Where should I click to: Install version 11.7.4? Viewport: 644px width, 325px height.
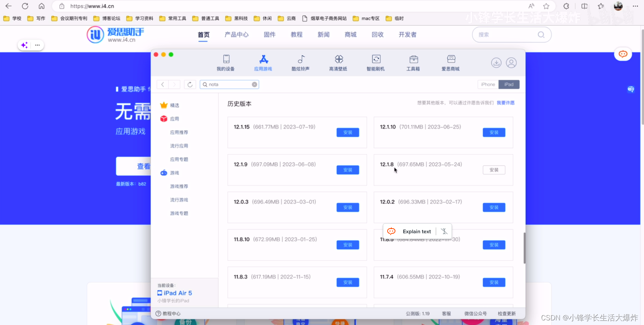(x=494, y=282)
